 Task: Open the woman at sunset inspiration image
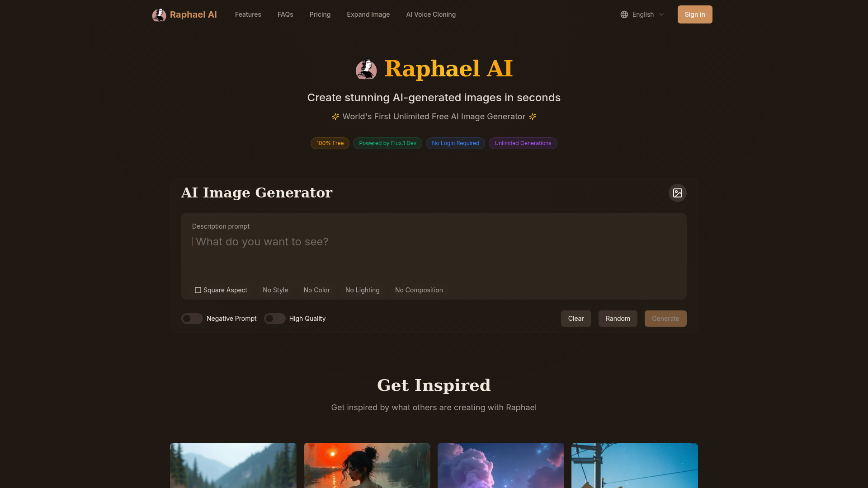coord(367,465)
